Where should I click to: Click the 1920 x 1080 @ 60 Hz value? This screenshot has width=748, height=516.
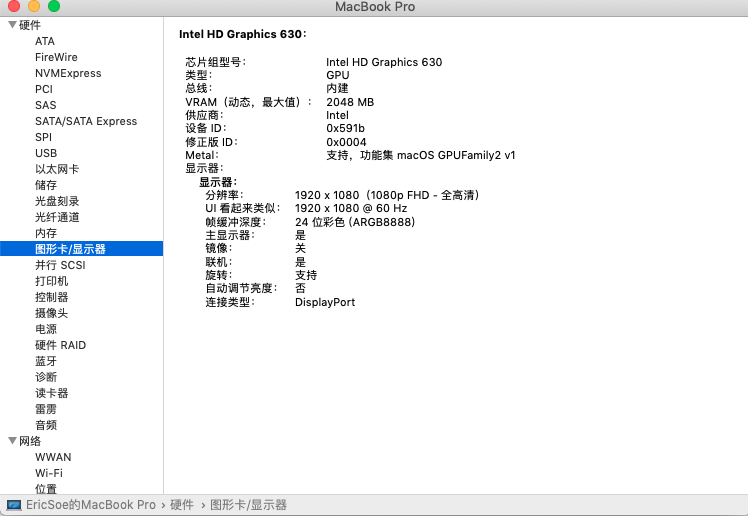click(351, 208)
